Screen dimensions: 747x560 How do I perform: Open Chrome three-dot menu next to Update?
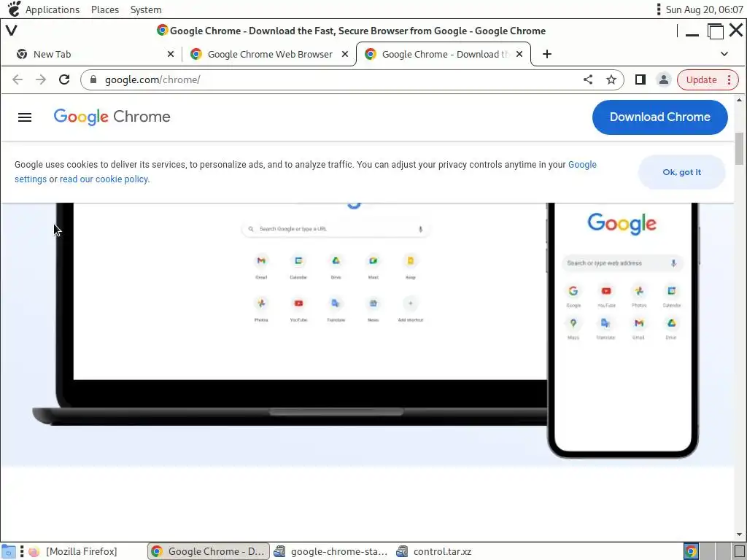click(729, 79)
